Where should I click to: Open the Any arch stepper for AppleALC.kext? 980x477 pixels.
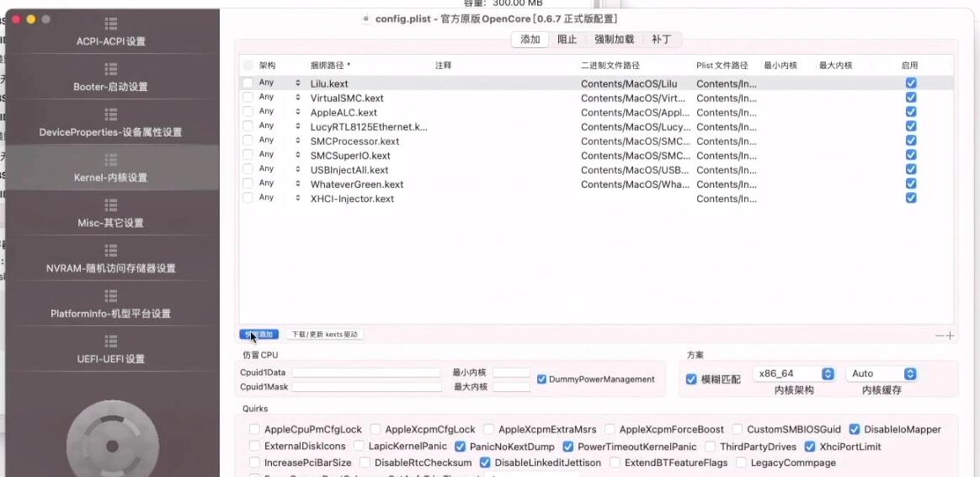(297, 112)
